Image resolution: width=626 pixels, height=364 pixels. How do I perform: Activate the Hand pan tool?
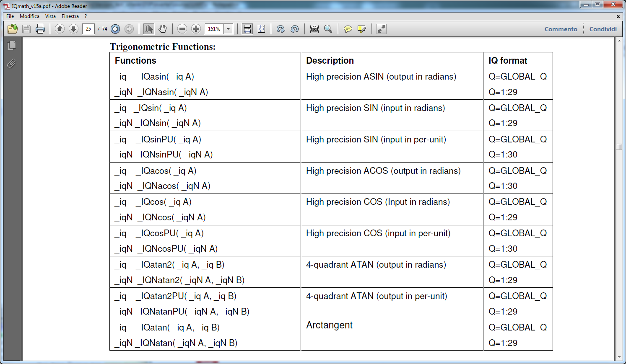pyautogui.click(x=163, y=29)
